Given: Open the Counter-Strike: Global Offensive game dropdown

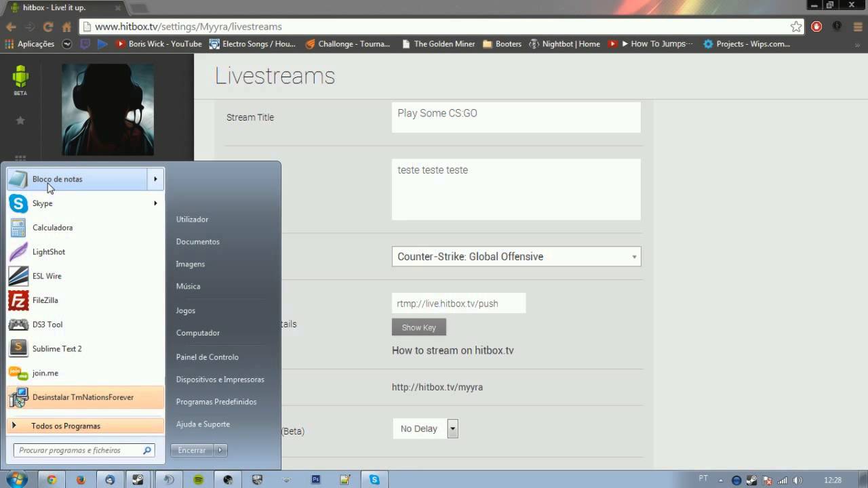Looking at the screenshot, I should [x=516, y=256].
